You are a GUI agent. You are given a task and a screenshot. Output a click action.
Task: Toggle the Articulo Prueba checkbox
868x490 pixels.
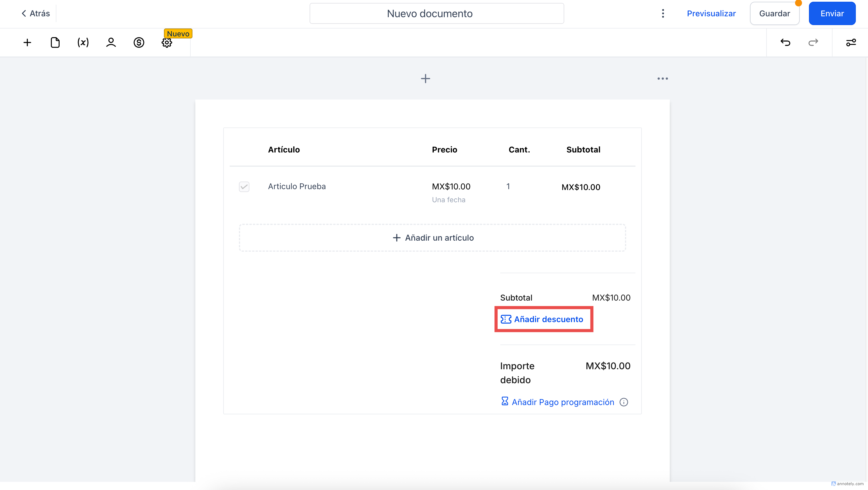(244, 187)
